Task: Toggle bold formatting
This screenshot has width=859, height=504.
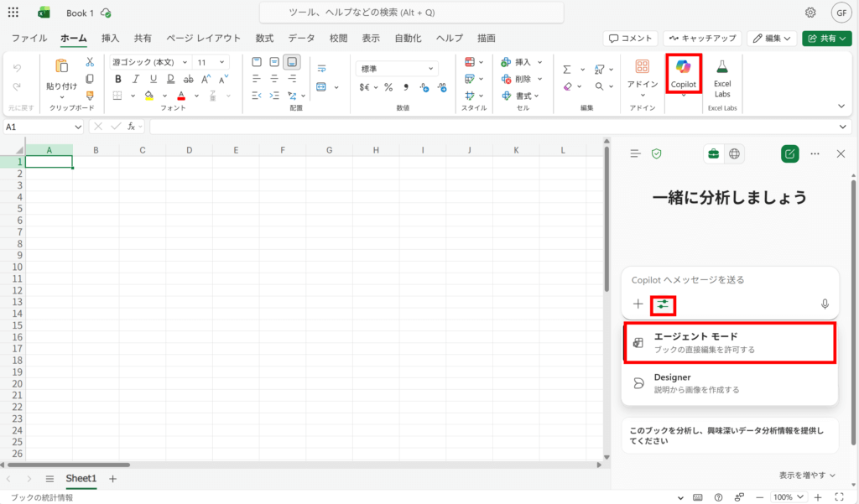Action: coord(117,79)
